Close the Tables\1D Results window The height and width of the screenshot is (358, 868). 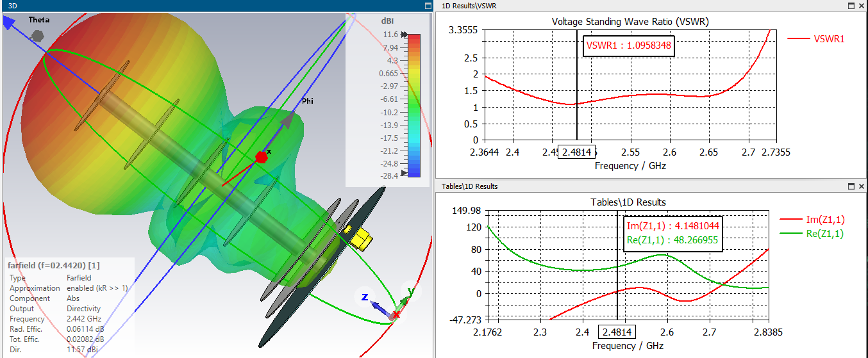click(x=862, y=186)
